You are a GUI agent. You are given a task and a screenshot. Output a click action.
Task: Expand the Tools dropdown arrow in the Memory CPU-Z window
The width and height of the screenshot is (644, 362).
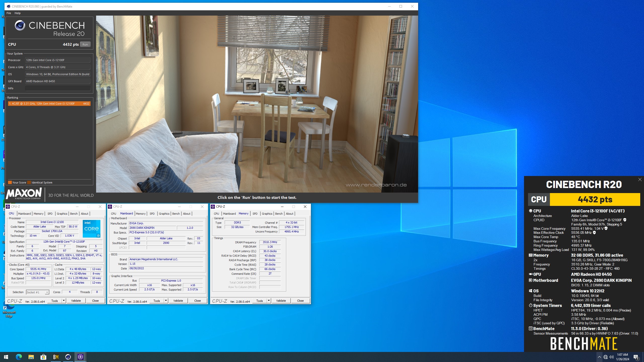[269, 301]
